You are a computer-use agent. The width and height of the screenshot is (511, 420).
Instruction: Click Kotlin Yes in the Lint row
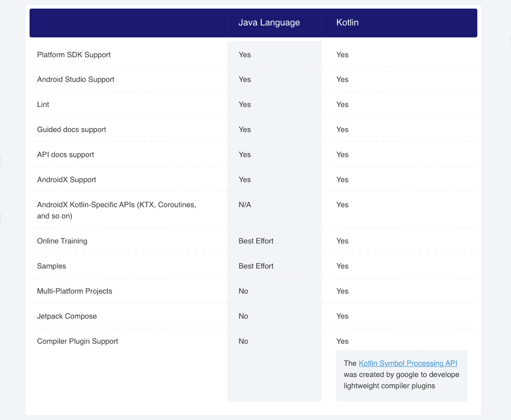pos(342,104)
